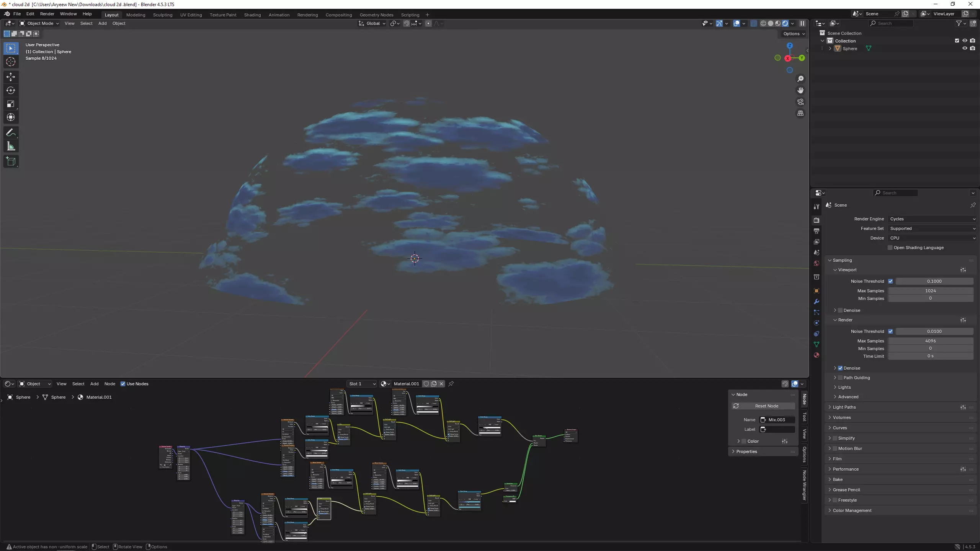Open the World properties tab

point(817,263)
